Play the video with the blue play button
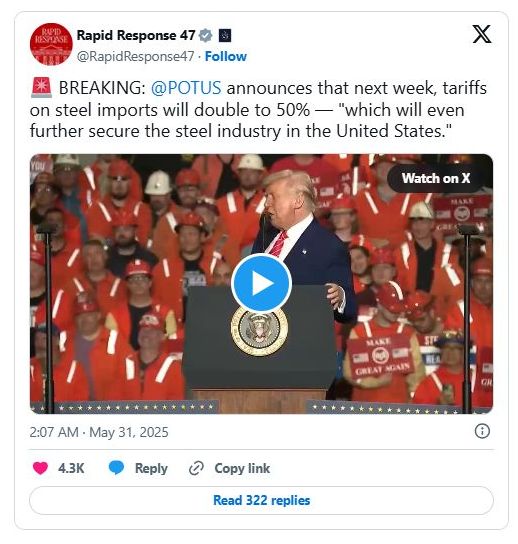This screenshot has width=518, height=544. point(261,283)
